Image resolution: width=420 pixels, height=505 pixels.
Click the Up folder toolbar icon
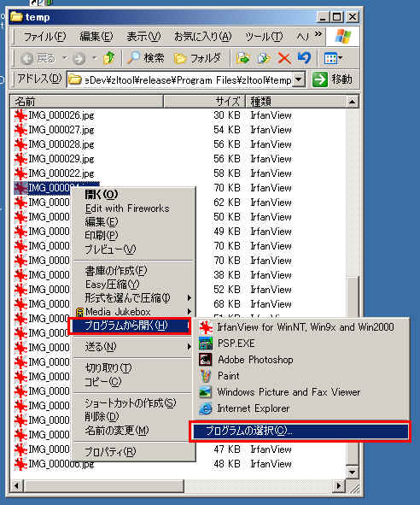tap(108, 58)
